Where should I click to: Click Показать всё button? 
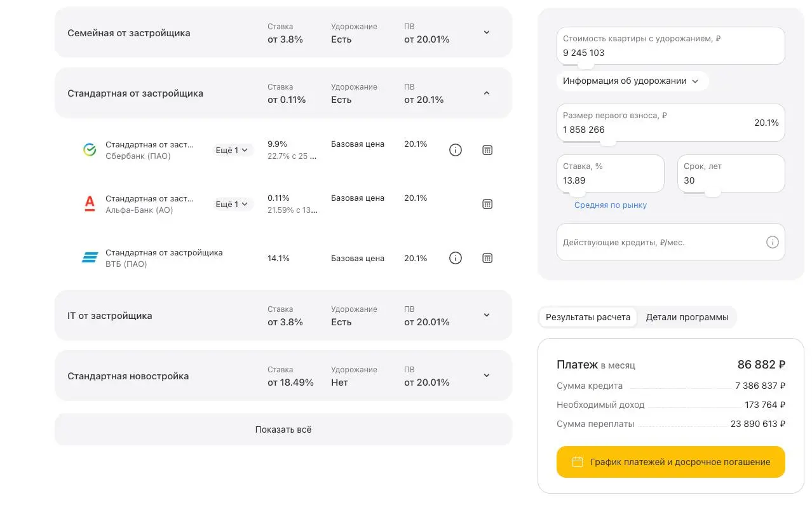(x=283, y=429)
